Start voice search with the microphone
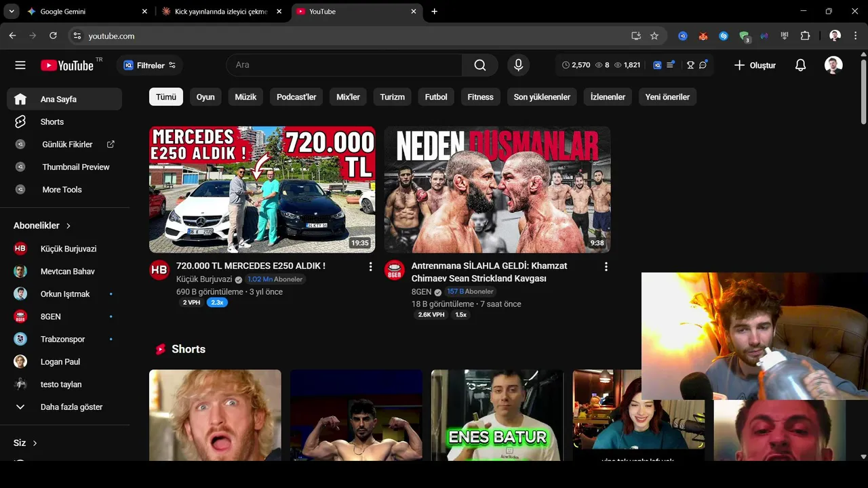 point(518,65)
